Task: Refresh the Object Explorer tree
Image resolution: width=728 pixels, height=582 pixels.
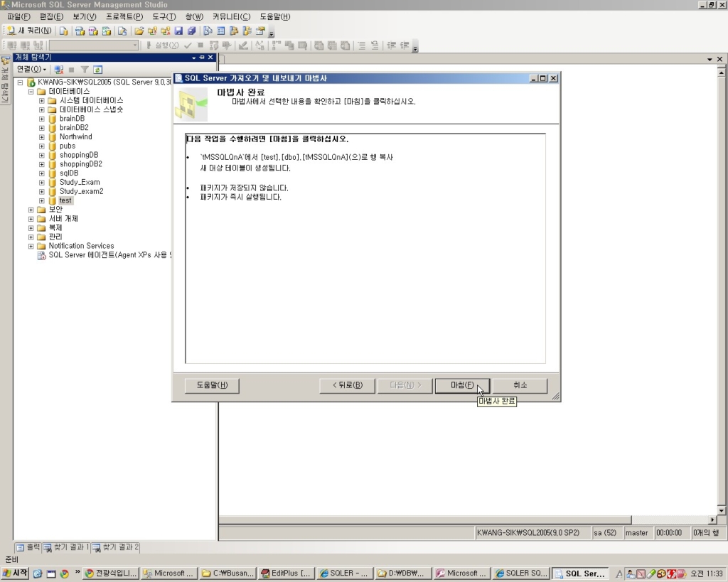Action: coord(97,70)
